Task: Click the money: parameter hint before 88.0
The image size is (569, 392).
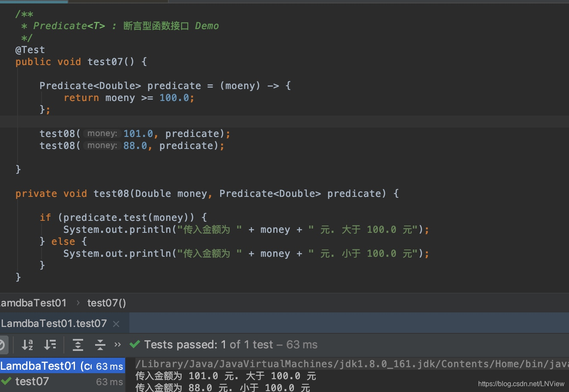Action: (x=102, y=146)
